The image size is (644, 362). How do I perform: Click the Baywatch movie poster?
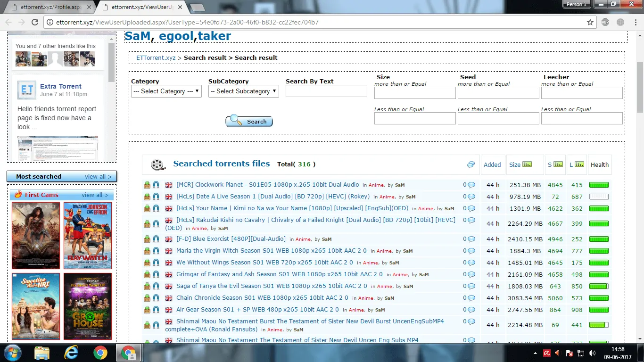coord(88,236)
